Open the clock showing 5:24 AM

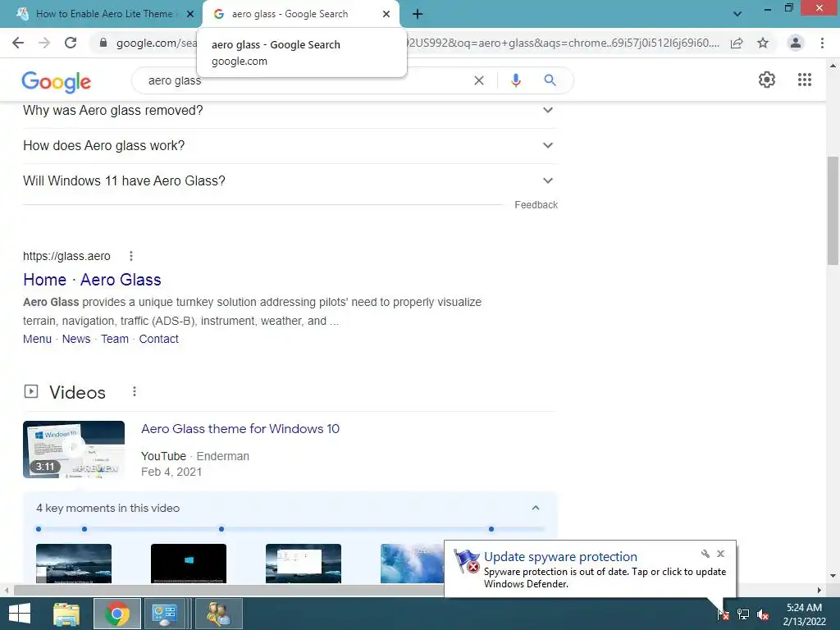pyautogui.click(x=804, y=614)
